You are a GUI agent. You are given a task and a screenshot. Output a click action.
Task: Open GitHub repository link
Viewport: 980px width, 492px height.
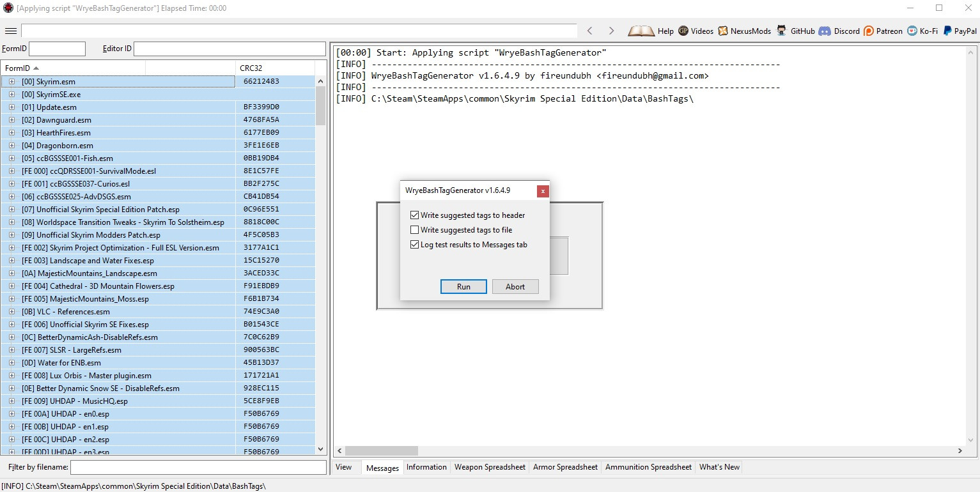click(x=795, y=31)
